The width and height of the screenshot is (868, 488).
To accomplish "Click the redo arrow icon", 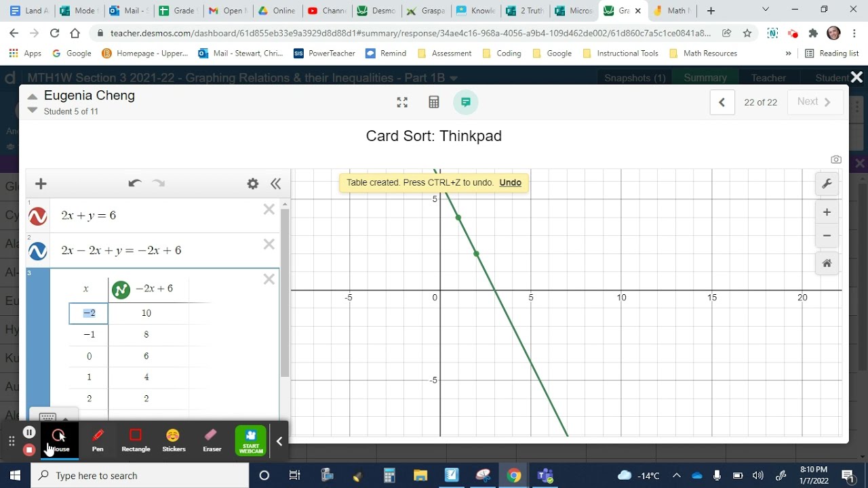I will click(x=159, y=184).
